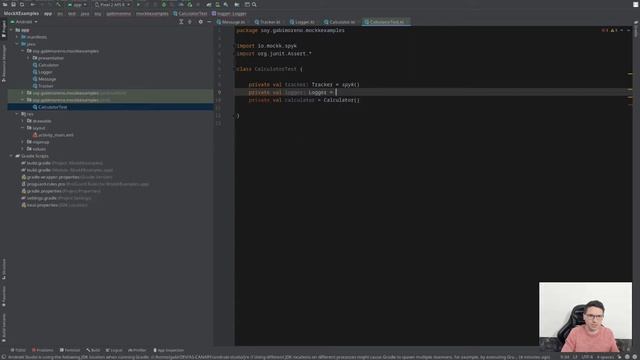Open the Android view dropdown in Project panel
Screen dimensions: 640x360
pos(24,22)
